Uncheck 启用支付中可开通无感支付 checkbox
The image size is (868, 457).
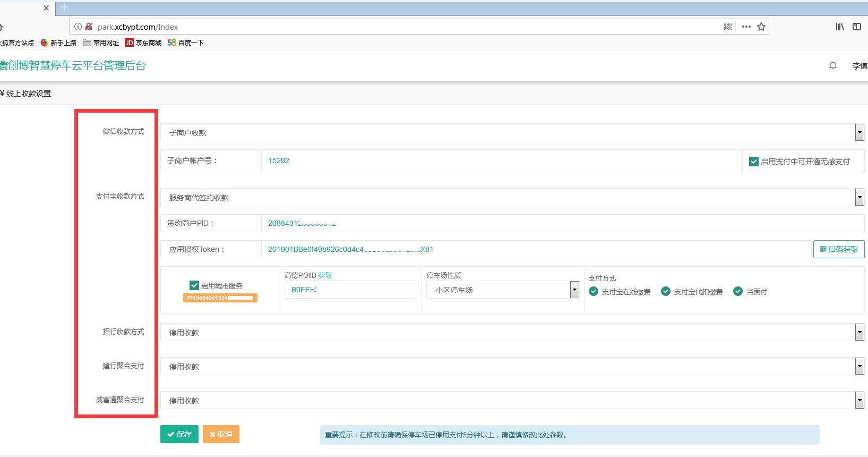753,162
